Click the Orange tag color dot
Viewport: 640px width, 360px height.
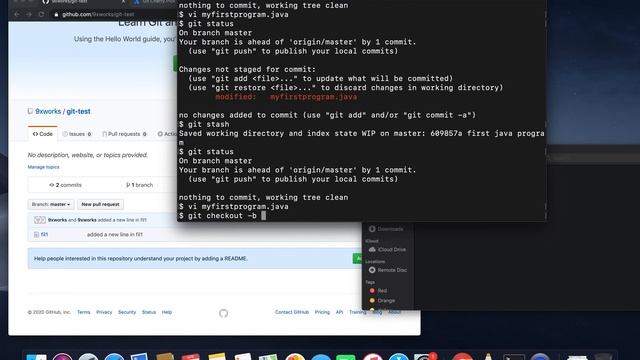[372, 300]
